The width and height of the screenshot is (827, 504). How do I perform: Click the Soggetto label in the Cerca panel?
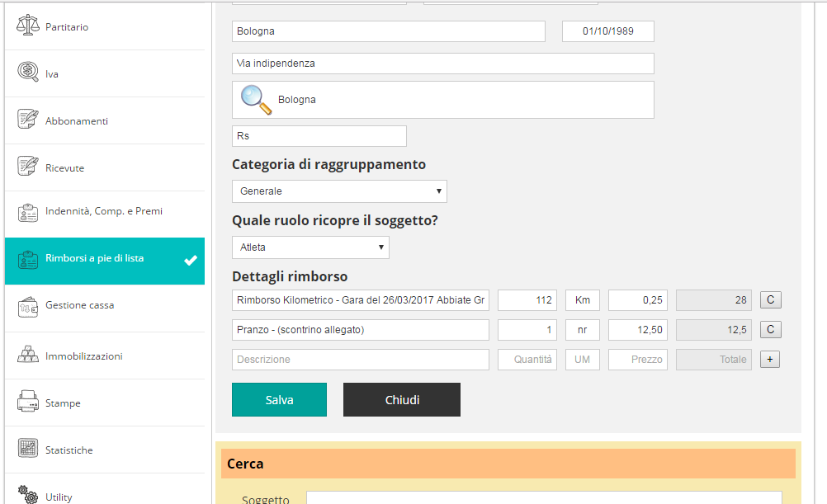click(x=265, y=499)
